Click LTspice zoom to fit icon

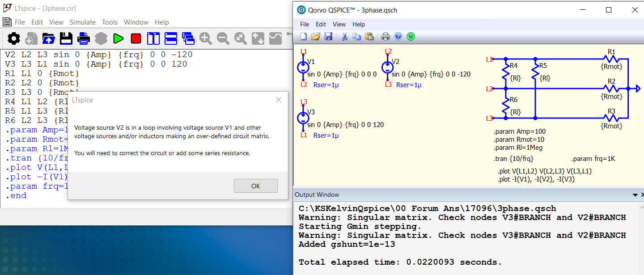click(x=241, y=38)
